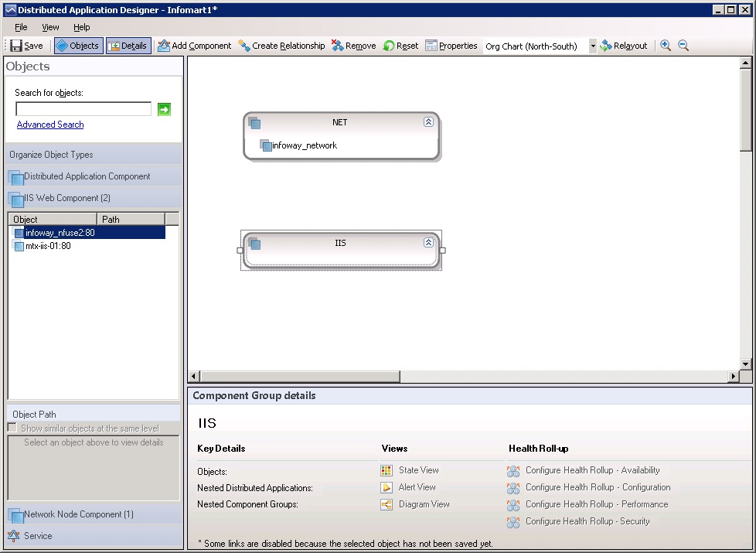This screenshot has width=756, height=553.
Task: Click the Alert View icon
Action: coord(387,487)
